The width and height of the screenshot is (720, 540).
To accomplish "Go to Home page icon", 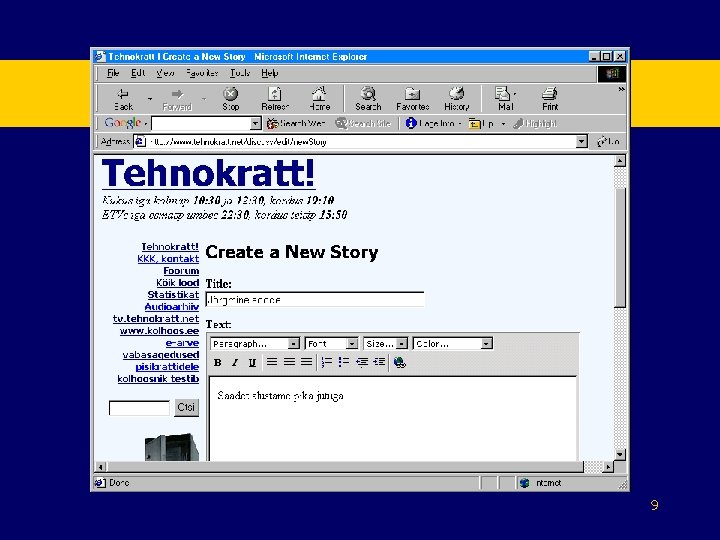I will click(320, 99).
